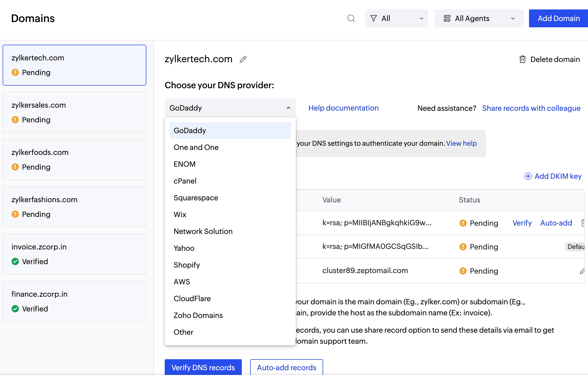Click the pending warning icon on zylkersales.com card
The height and width of the screenshot is (376, 588).
(15, 120)
